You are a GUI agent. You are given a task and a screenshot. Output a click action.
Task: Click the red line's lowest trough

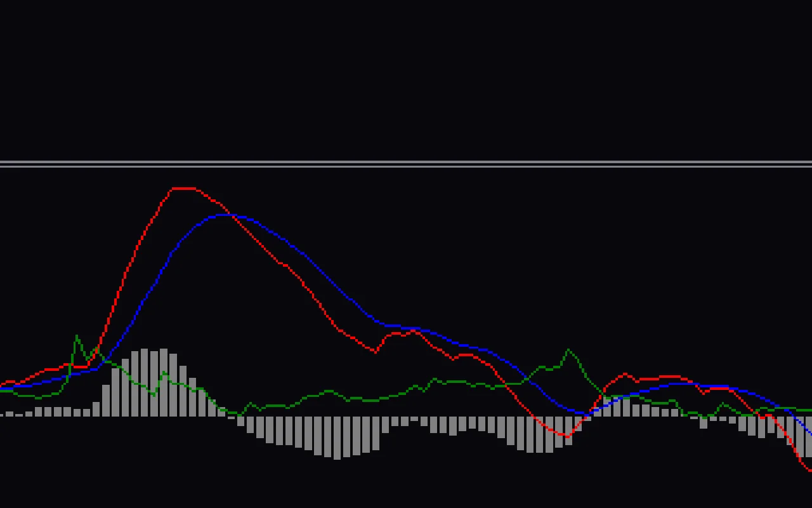coord(568,436)
